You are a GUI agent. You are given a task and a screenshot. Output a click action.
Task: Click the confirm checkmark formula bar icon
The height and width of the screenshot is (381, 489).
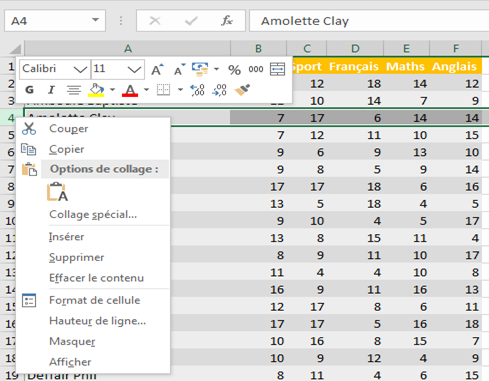191,21
